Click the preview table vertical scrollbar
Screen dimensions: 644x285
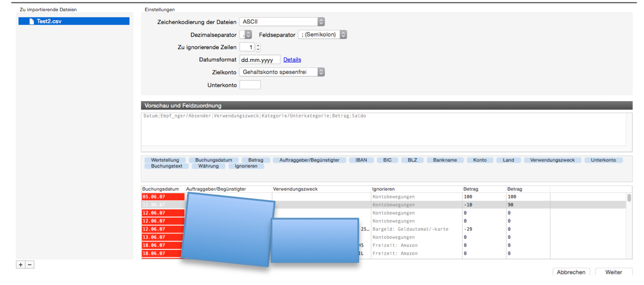click(x=629, y=198)
